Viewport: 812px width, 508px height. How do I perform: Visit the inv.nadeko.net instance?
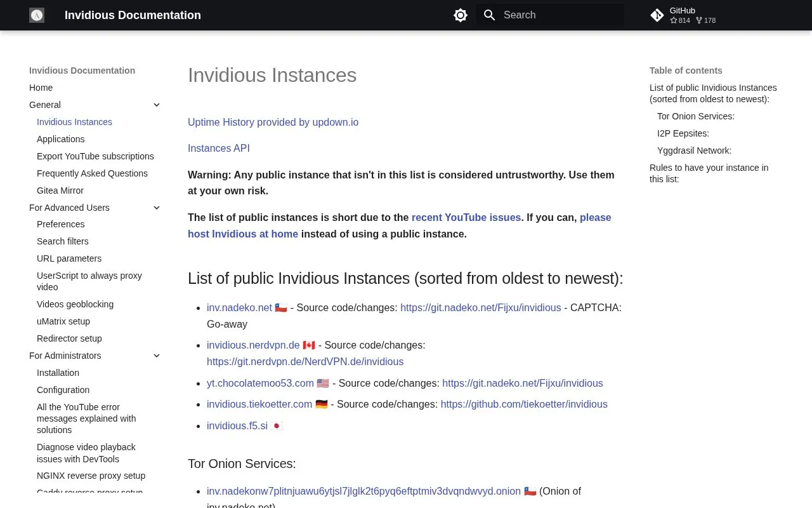pyautogui.click(x=239, y=307)
